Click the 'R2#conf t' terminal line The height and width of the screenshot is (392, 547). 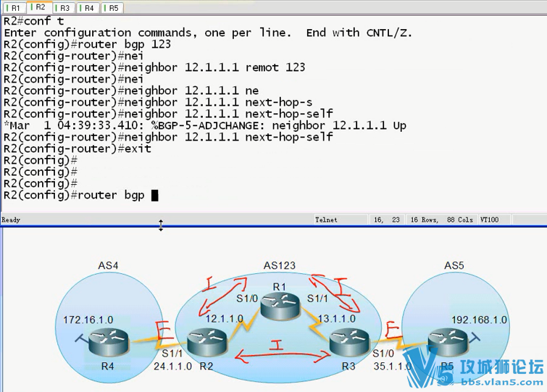33,21
